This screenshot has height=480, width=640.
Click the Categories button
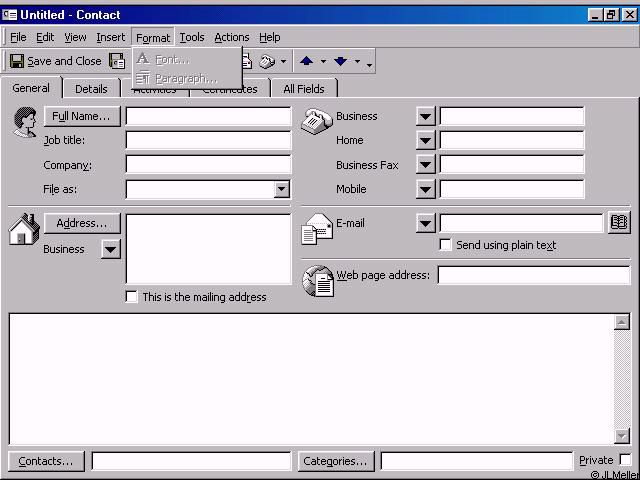click(x=336, y=461)
